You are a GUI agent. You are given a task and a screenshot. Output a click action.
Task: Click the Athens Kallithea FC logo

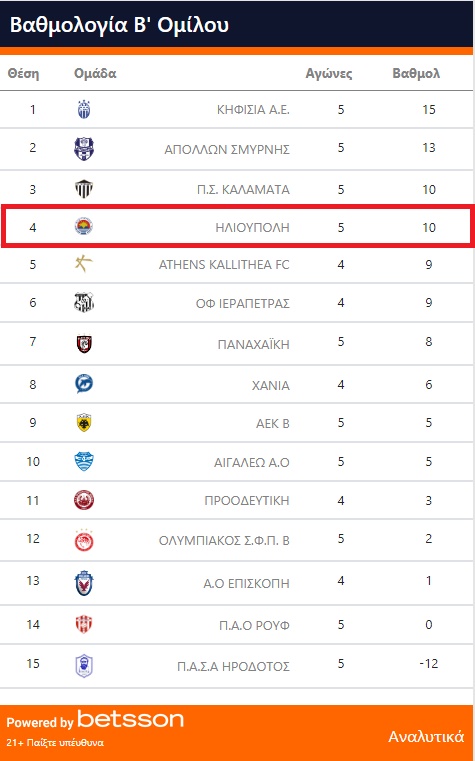coord(84,265)
